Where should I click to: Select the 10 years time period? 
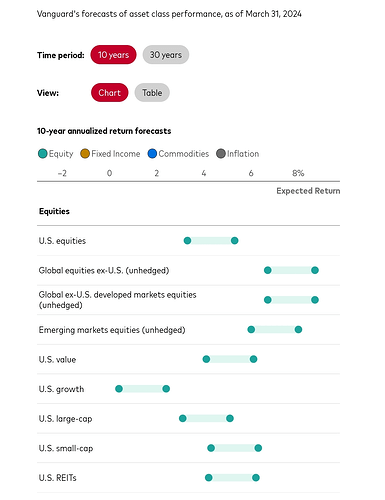(x=113, y=55)
